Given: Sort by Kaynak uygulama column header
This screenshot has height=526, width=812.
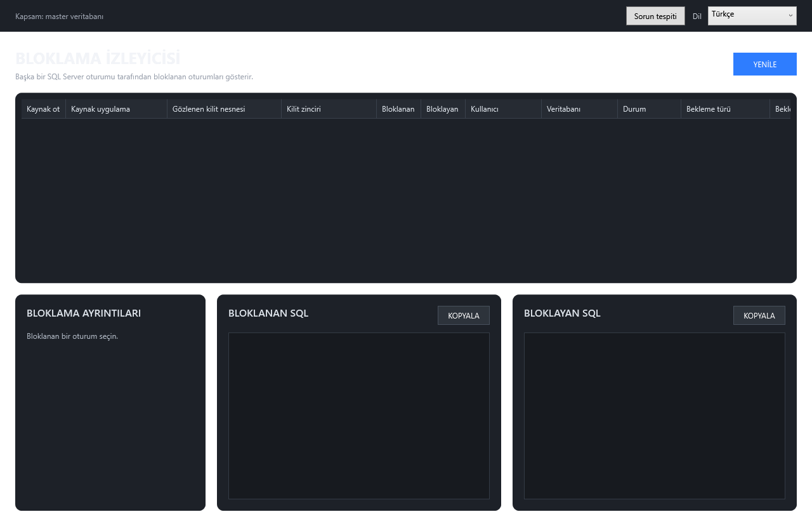Looking at the screenshot, I should coord(116,109).
